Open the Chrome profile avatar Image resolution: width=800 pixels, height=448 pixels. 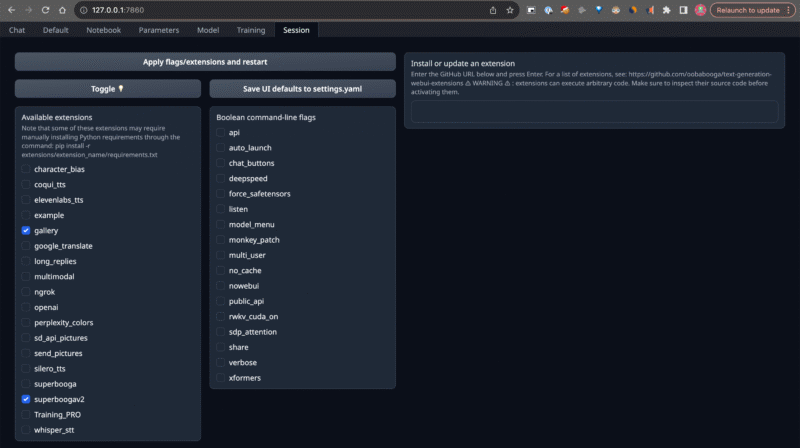(x=700, y=10)
